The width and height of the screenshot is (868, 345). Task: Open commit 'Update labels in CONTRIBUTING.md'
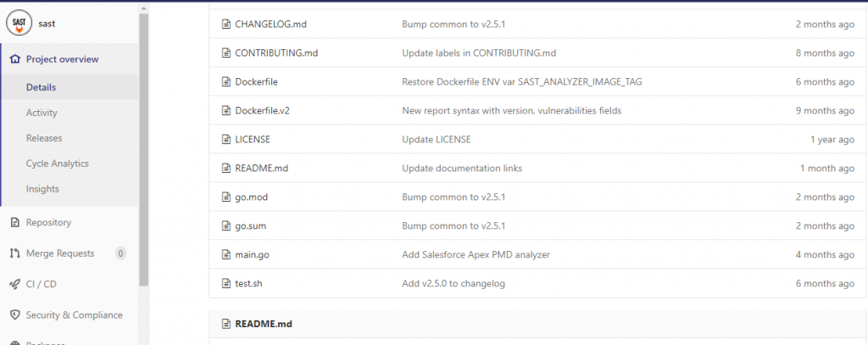(479, 53)
